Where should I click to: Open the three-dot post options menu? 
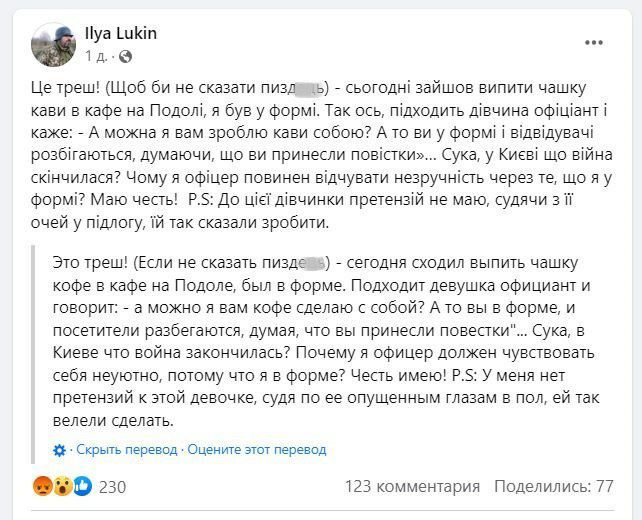(x=594, y=43)
